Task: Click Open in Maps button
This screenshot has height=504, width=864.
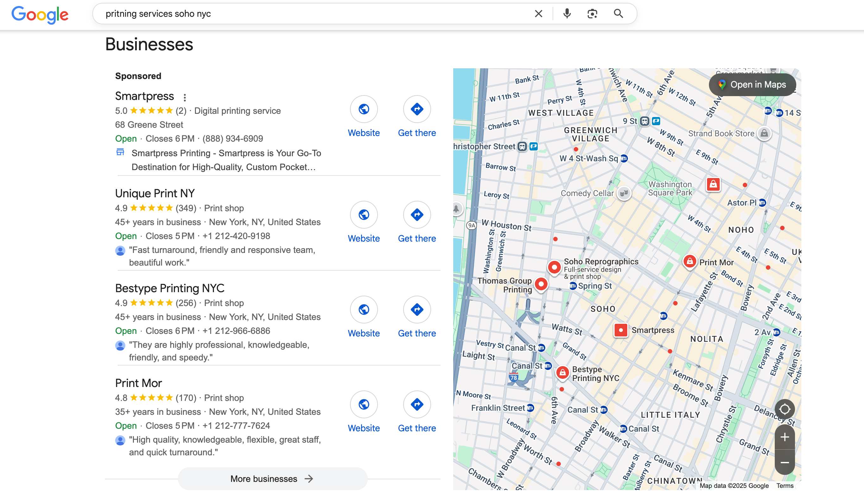Action: click(x=752, y=85)
